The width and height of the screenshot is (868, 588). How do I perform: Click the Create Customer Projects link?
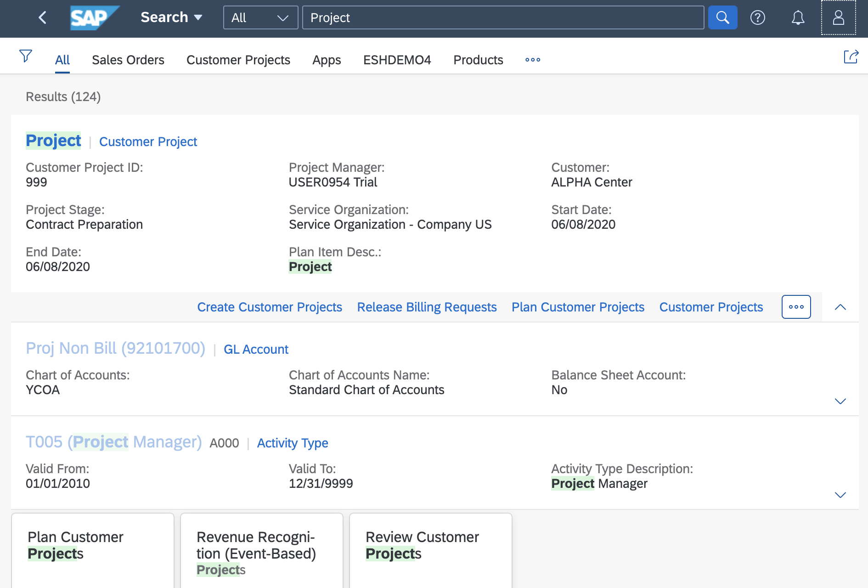(270, 307)
